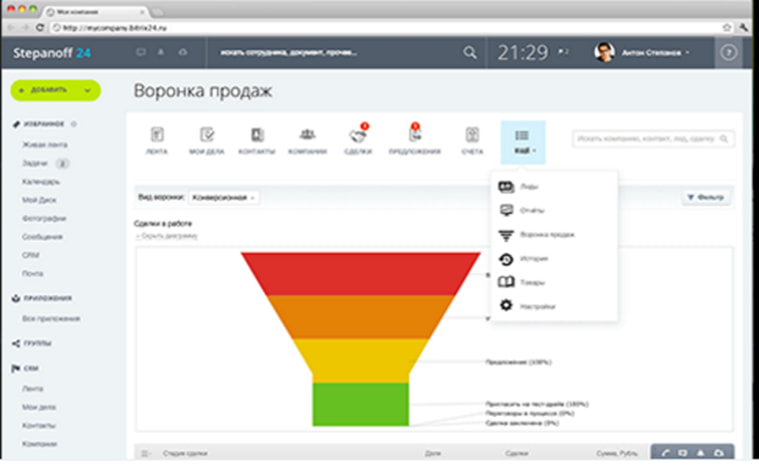Bookmark page with the star icon
This screenshot has height=470, width=759.
tap(727, 28)
